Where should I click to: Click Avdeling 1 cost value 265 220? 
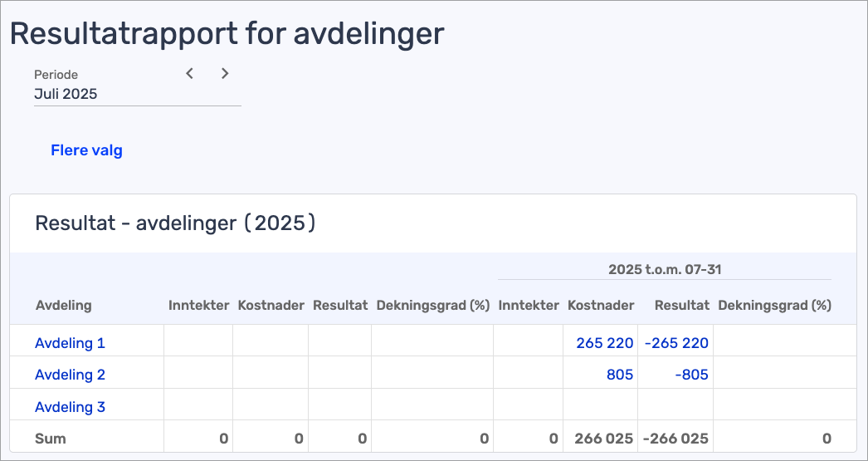pos(604,343)
